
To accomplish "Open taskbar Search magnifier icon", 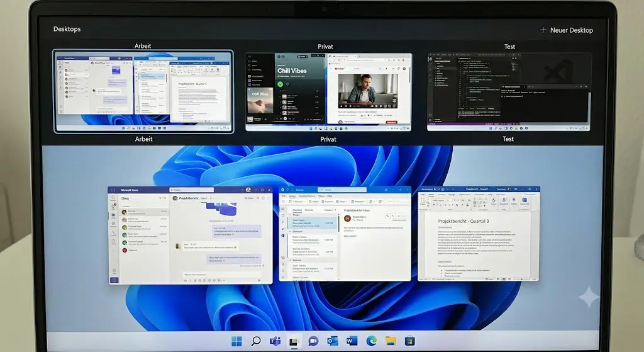I will [256, 341].
